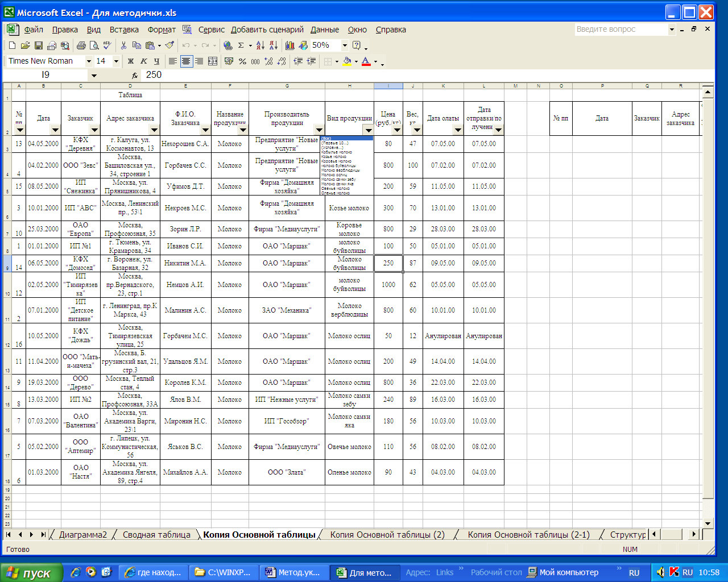Save the workbook with the floppy icon

(38, 45)
